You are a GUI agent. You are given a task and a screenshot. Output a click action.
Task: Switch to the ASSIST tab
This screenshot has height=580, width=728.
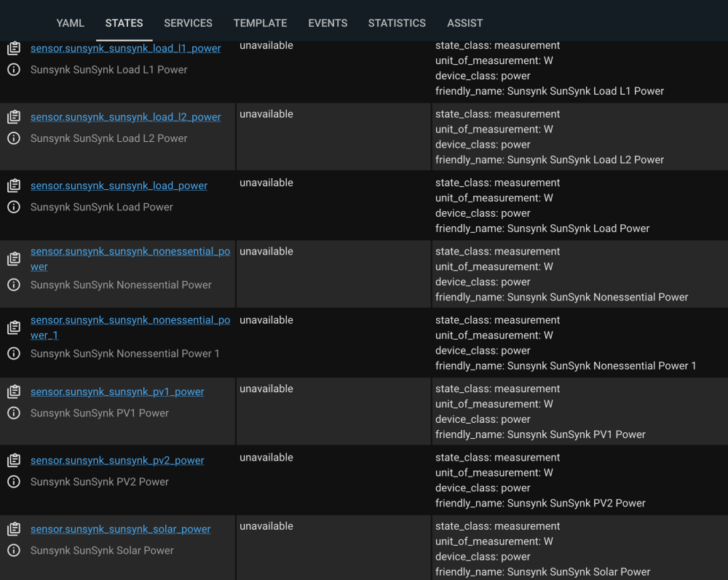coord(464,23)
